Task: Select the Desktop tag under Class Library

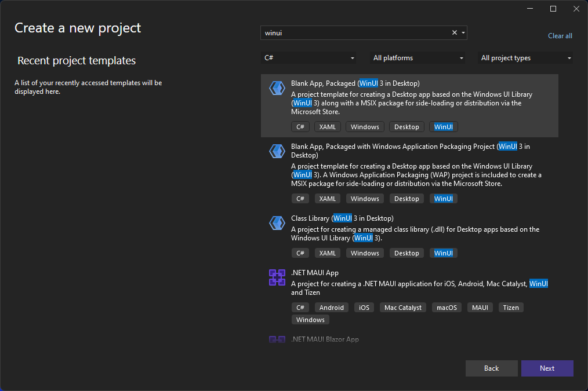Action: (x=406, y=253)
